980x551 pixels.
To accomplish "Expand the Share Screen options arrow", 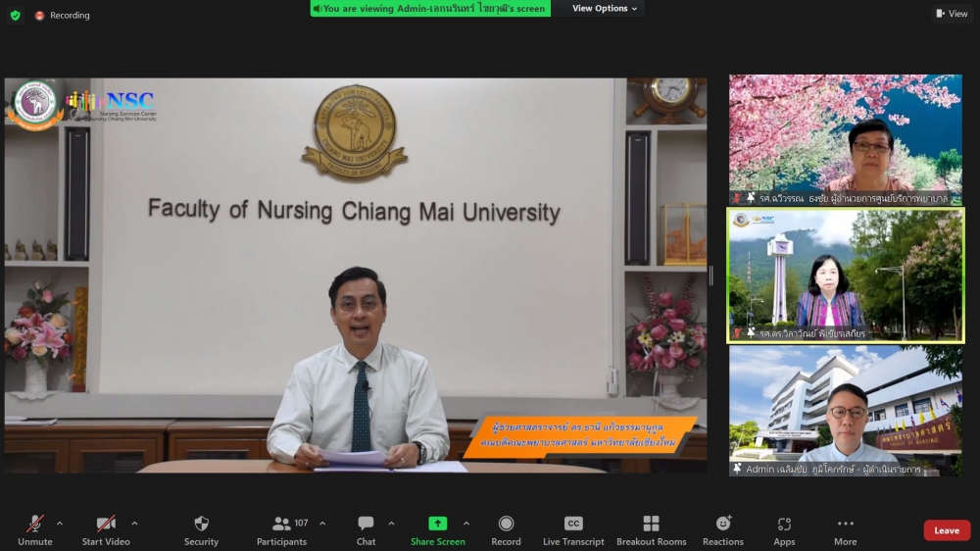I will click(465, 524).
